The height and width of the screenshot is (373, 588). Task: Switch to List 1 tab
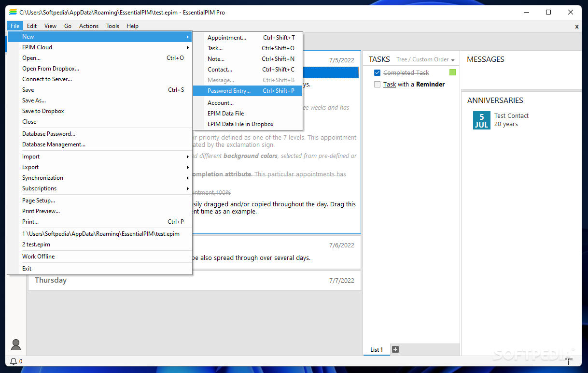(377, 350)
